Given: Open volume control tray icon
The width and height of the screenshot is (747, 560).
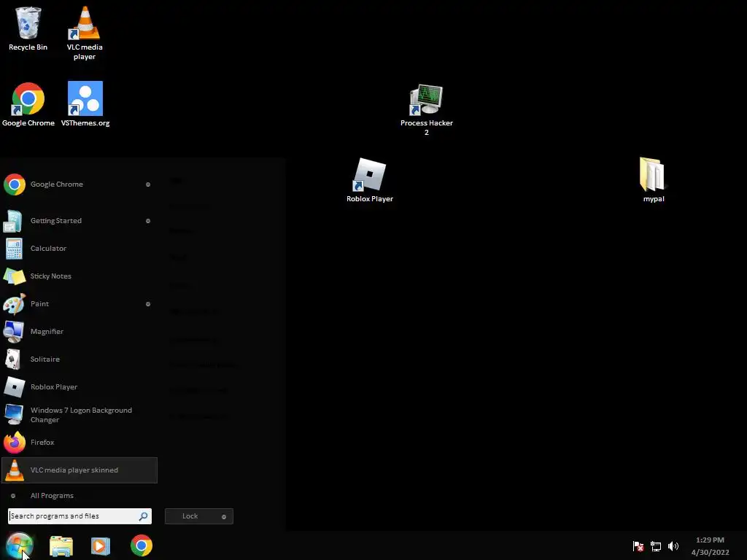Looking at the screenshot, I should pyautogui.click(x=673, y=546).
